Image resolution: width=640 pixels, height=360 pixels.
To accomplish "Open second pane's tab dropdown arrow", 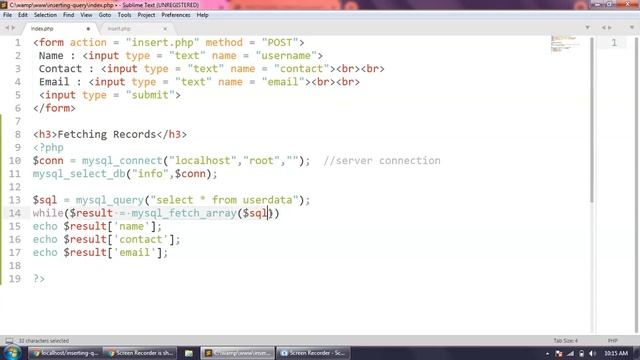I will tap(632, 28).
